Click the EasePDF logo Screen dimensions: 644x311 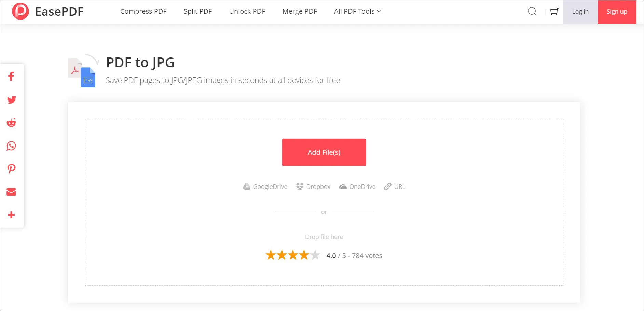tap(48, 12)
